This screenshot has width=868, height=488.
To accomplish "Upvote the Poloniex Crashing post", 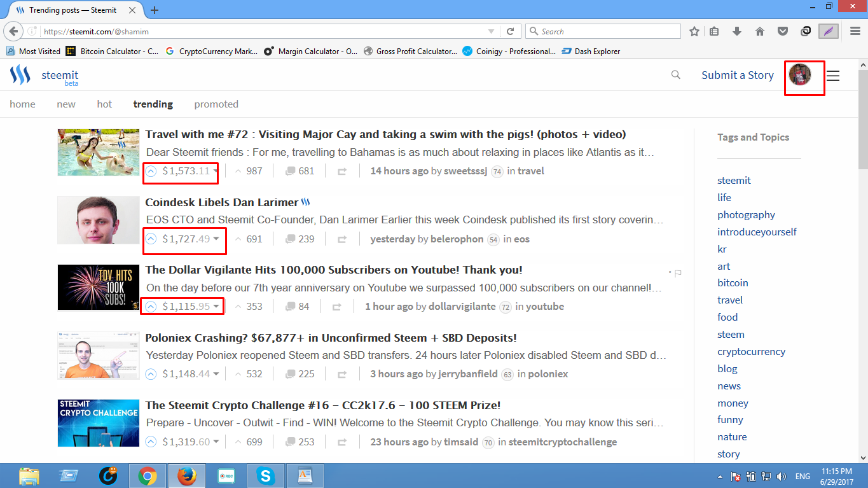I will pyautogui.click(x=151, y=373).
